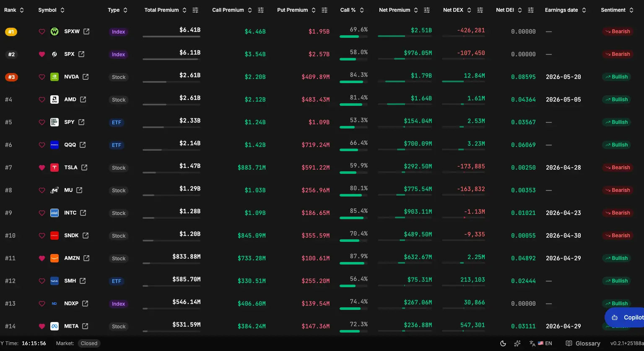Open the Net Premium column filter icon
This screenshot has width=644, height=351.
click(x=427, y=10)
